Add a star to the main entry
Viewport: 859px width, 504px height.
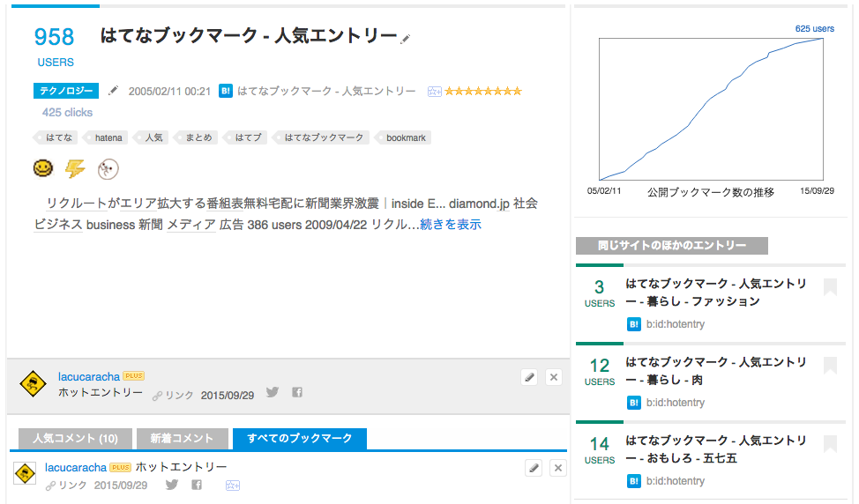[435, 92]
